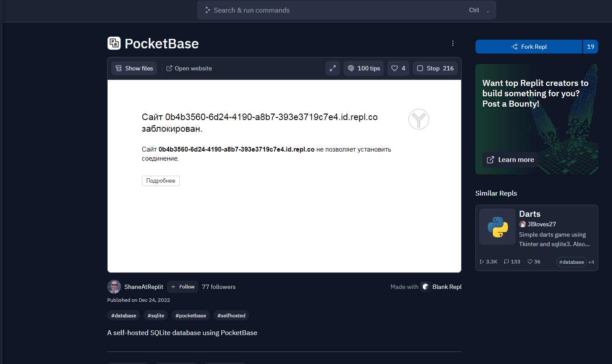Click Published on Dec 24, 2022 text
This screenshot has height=364, width=612.
tap(139, 300)
